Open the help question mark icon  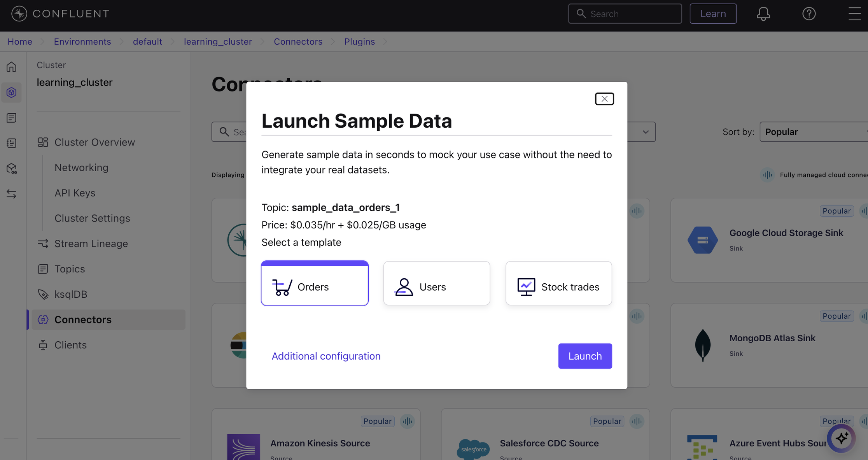click(x=809, y=13)
